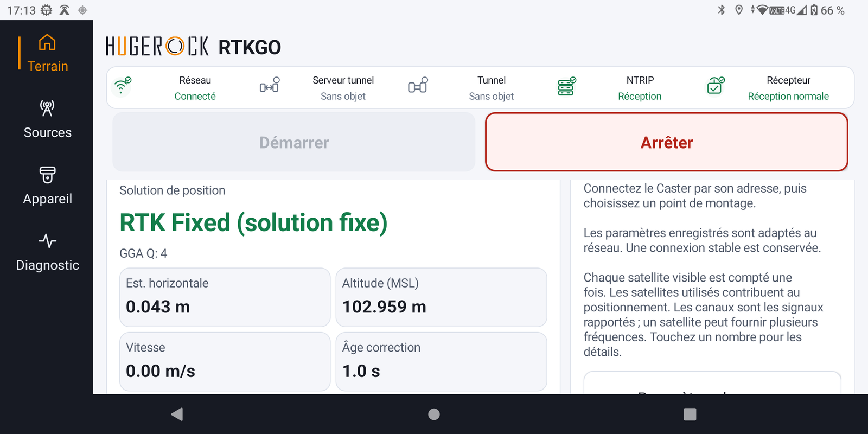
Task: Tap the 'Réception normale' receiver status
Action: pyautogui.click(x=788, y=96)
